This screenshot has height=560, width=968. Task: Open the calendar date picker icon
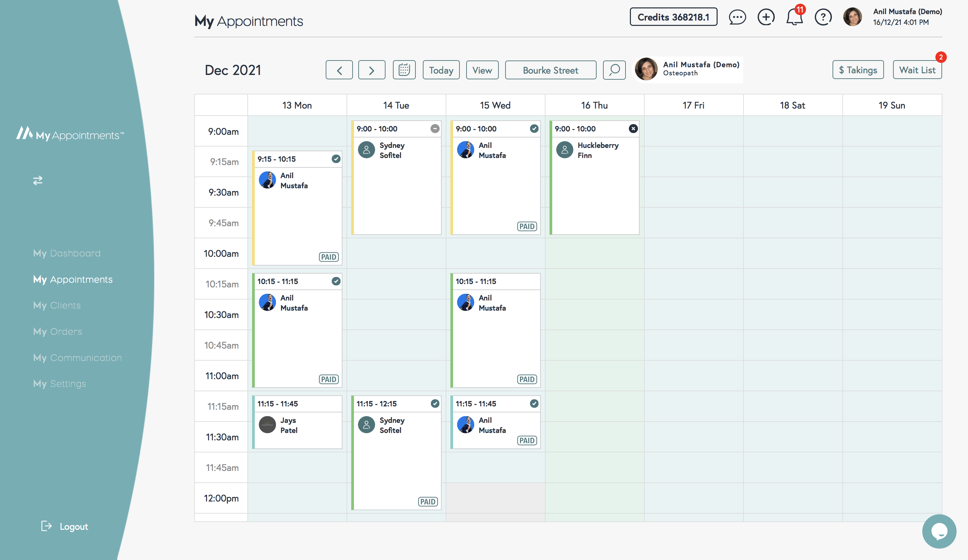pyautogui.click(x=404, y=70)
